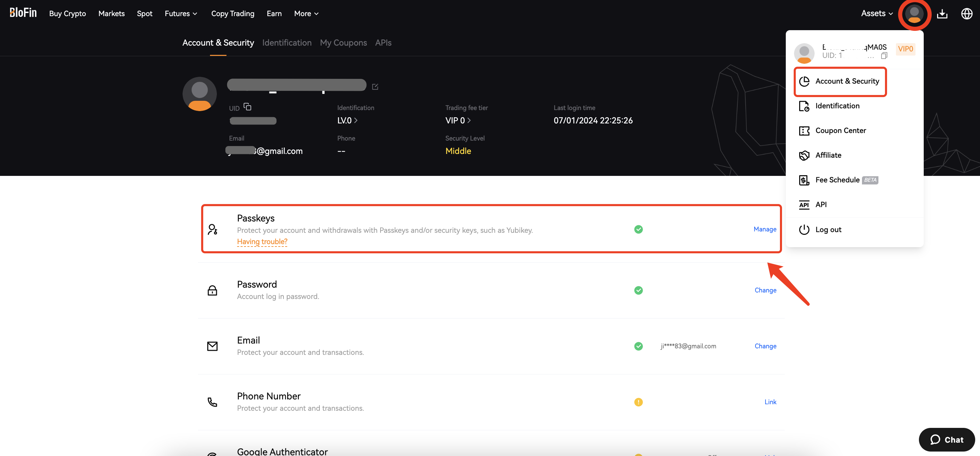
Task: Go to Spot trading
Action: 144,14
